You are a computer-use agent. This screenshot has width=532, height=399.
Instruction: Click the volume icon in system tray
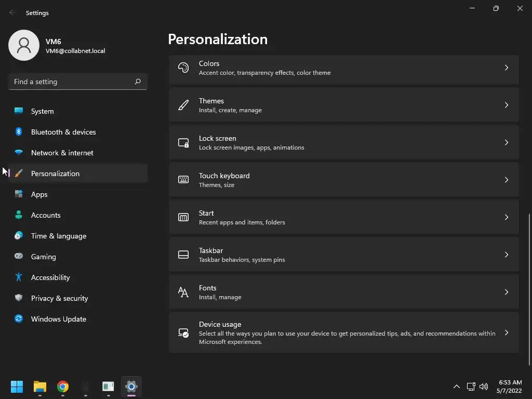[x=484, y=387]
